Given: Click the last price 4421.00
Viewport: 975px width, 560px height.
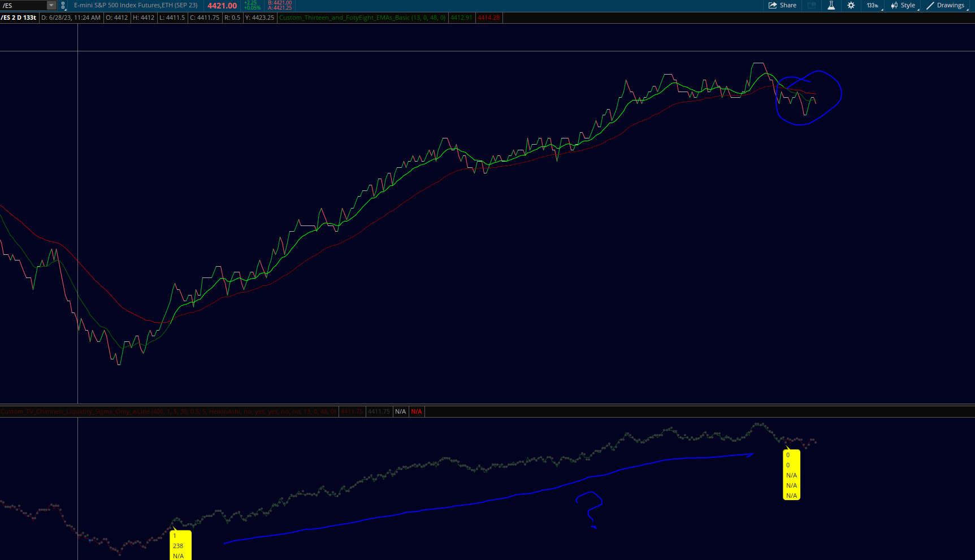Looking at the screenshot, I should coord(222,6).
